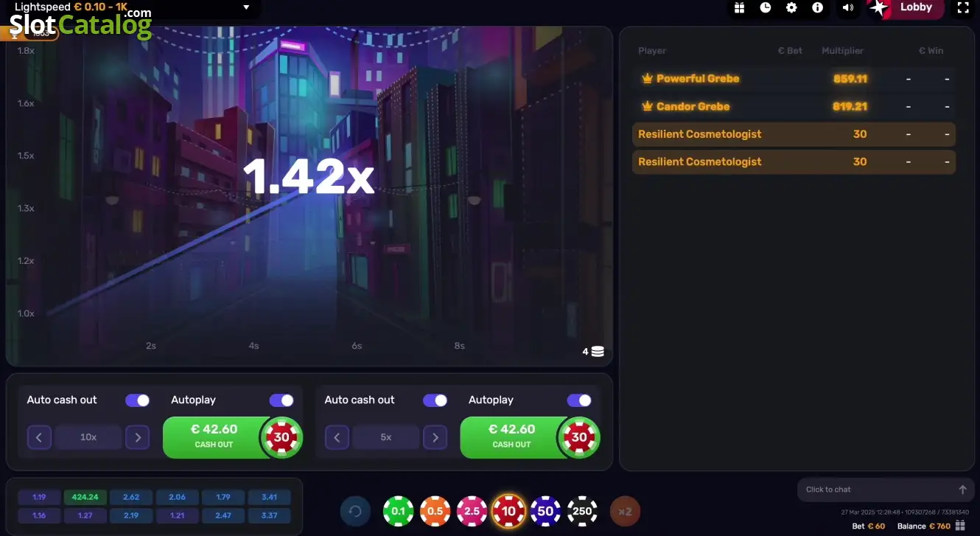This screenshot has width=980, height=536.
Task: Return to the Lobby
Action: pos(916,7)
